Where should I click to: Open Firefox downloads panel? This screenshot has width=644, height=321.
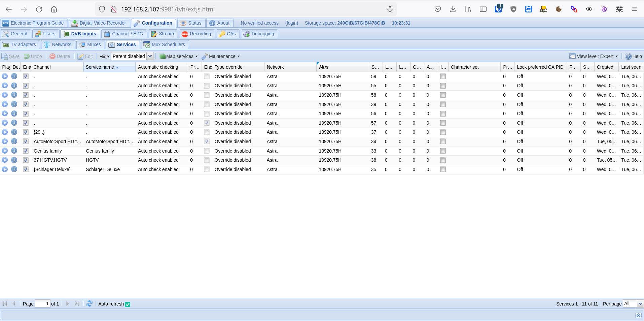(453, 9)
